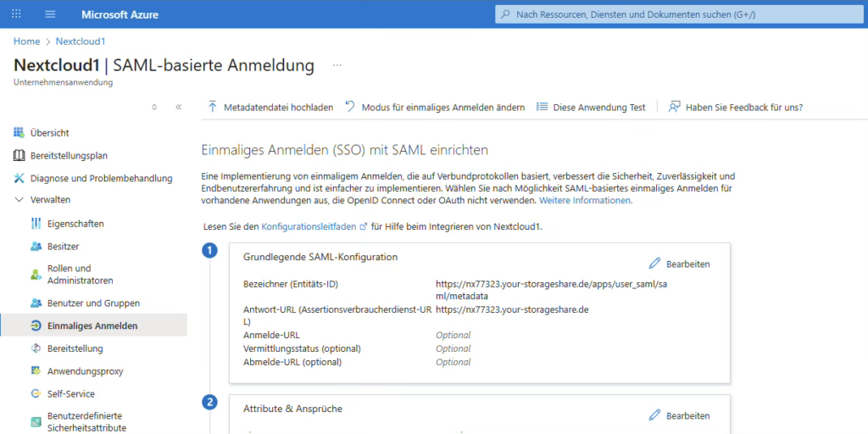
Task: Open the hamburger portal menu
Action: (50, 14)
